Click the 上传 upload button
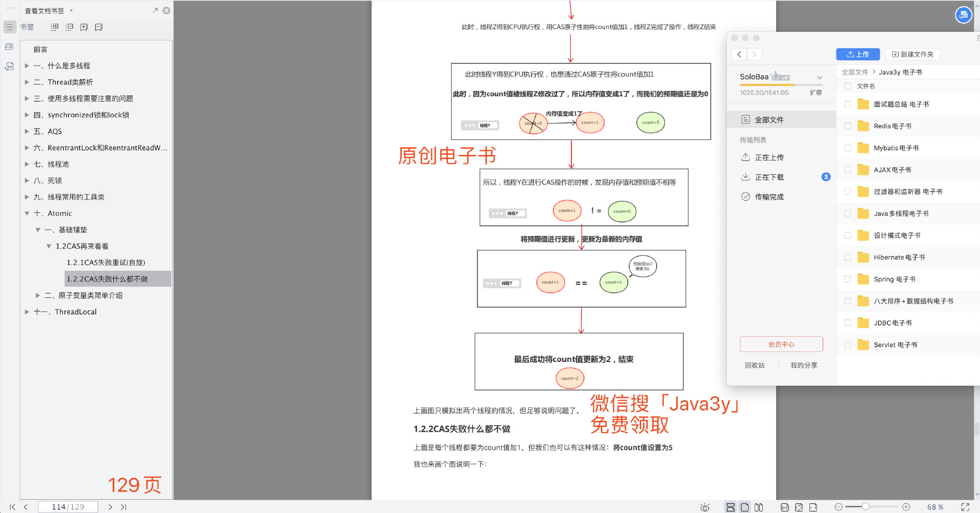980x513 pixels. click(x=858, y=54)
